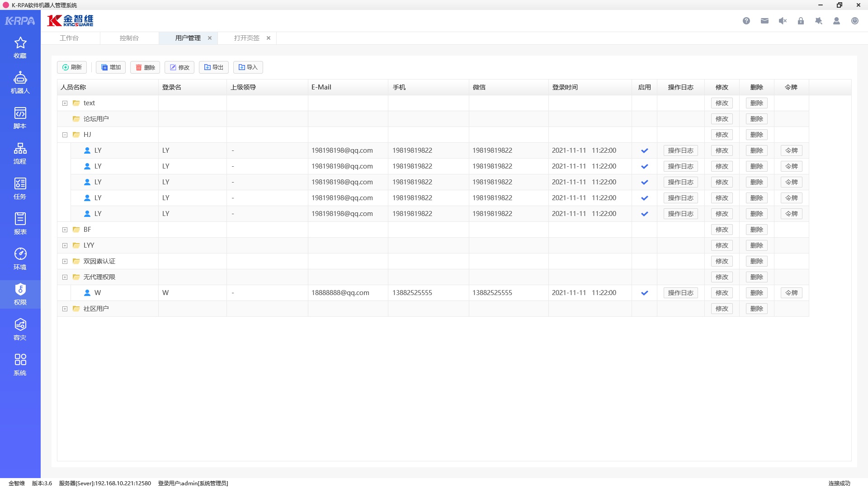Click the 导出 export toolbar button
Screen dimensions: 868x488
coord(214,67)
